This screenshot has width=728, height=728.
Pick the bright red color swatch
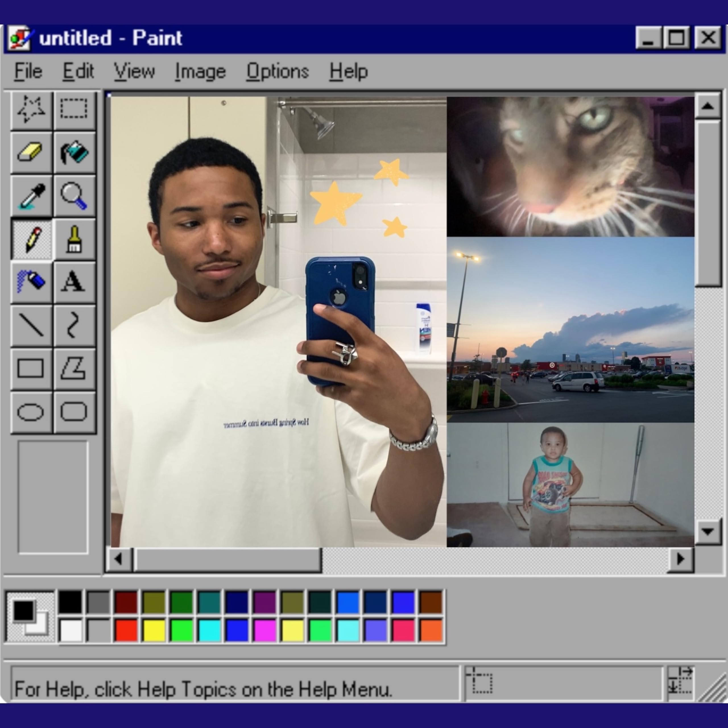tap(126, 630)
